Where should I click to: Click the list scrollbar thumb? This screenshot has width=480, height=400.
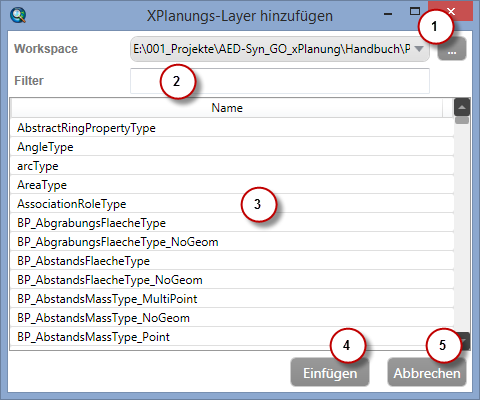tap(462, 120)
